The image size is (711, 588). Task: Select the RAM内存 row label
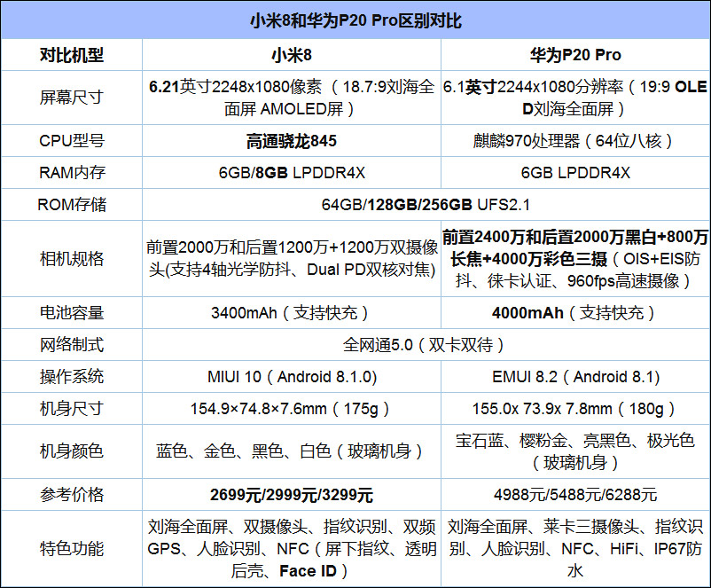72,172
